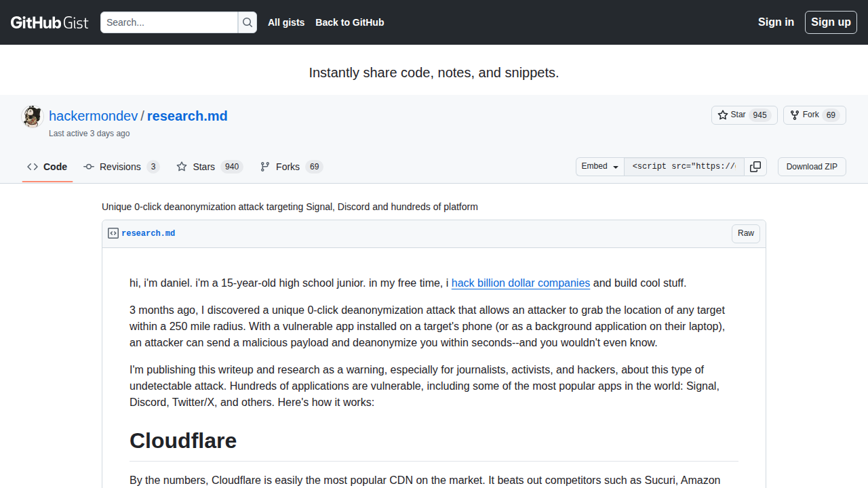Image resolution: width=868 pixels, height=488 pixels.
Task: Click the Cloudflare heading
Action: 183,441
